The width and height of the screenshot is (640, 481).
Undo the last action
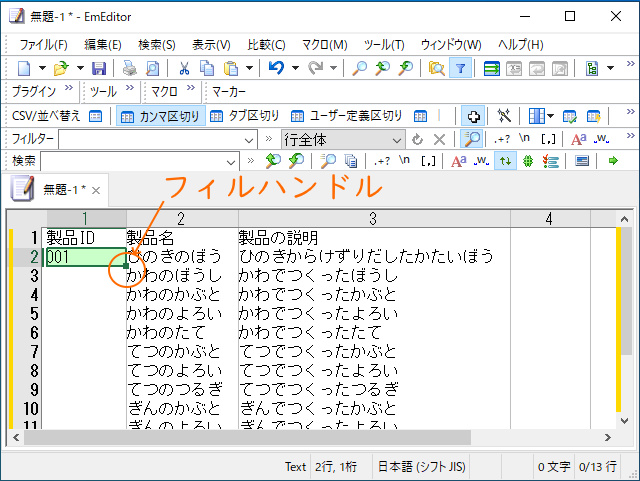pos(276,68)
